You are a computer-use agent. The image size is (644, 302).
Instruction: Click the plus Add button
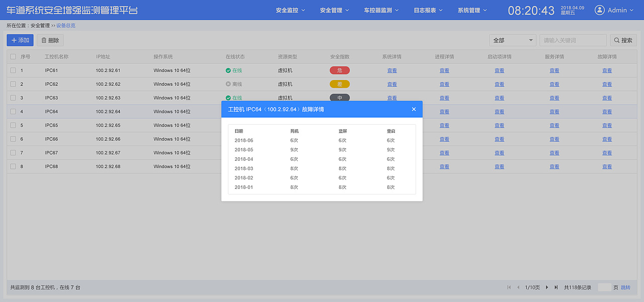tap(20, 40)
